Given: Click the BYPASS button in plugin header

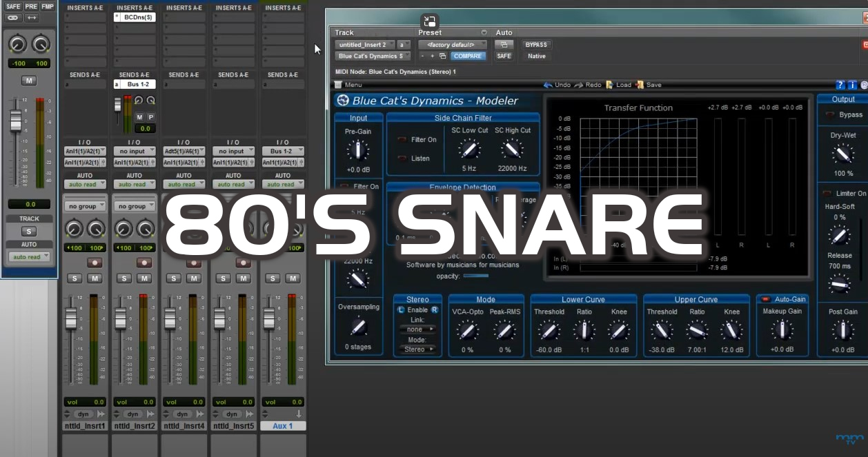Looking at the screenshot, I should (x=536, y=45).
